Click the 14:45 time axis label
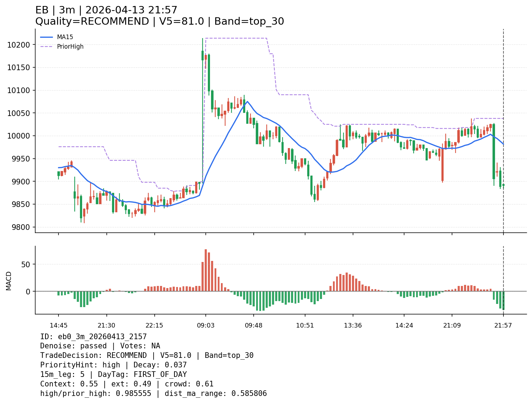 [x=58, y=325]
